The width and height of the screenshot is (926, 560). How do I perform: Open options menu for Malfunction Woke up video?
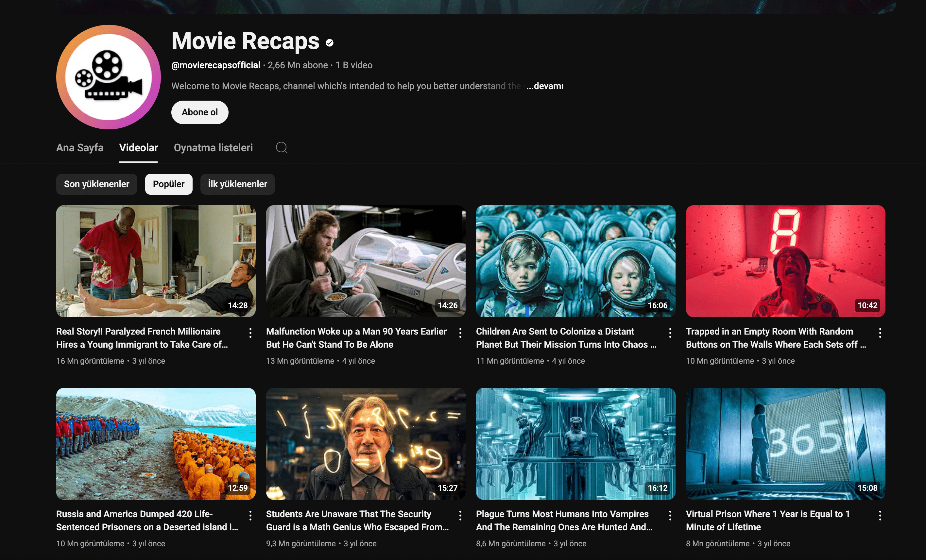click(460, 333)
